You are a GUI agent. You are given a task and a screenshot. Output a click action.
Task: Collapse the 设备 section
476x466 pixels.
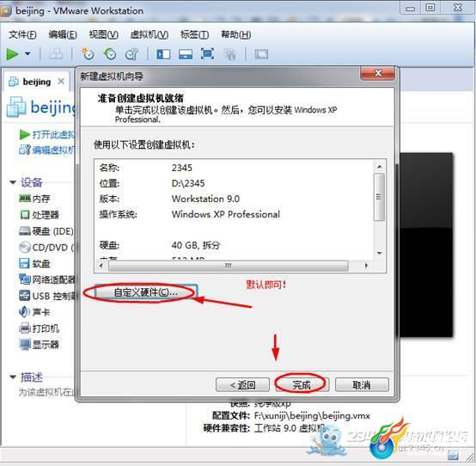[x=13, y=182]
